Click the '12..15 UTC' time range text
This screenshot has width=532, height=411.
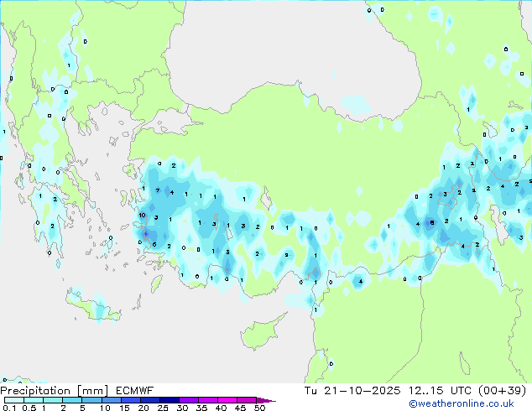click(440, 391)
